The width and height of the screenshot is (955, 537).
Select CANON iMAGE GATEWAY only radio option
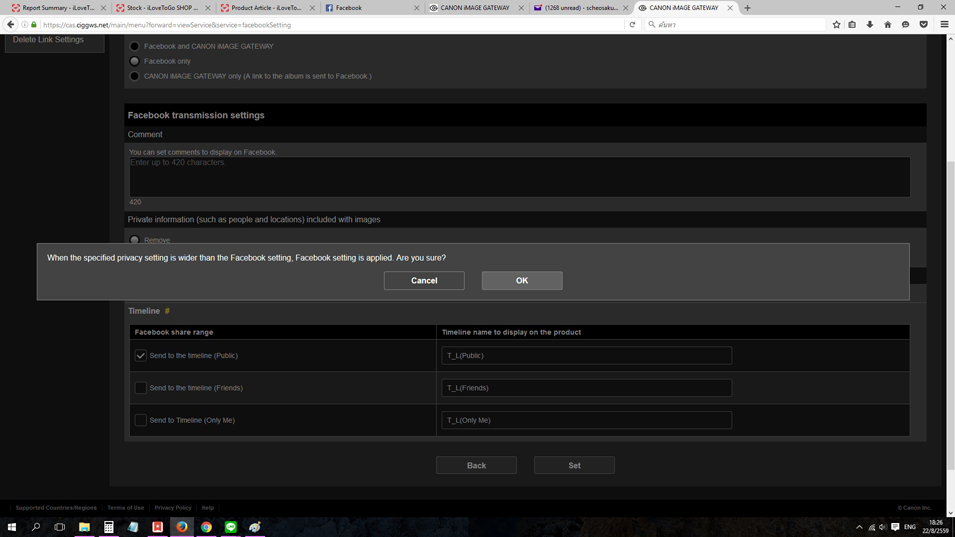[135, 76]
